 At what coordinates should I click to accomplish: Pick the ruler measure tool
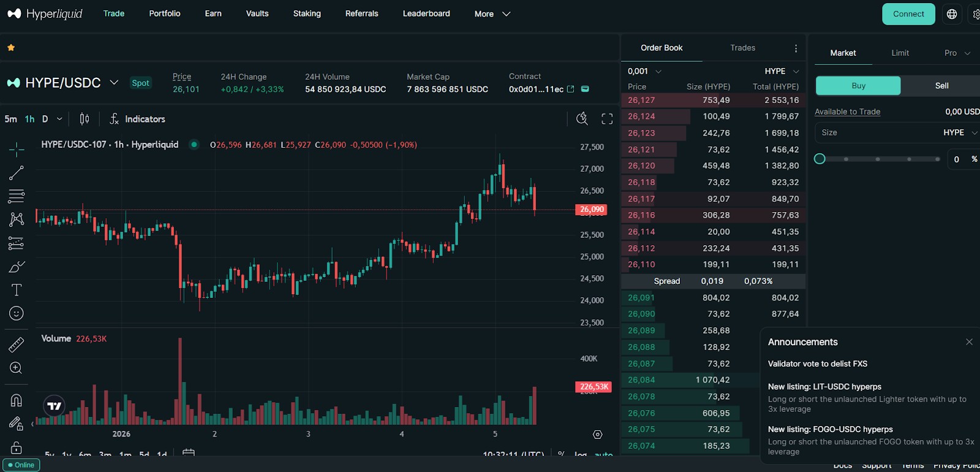coord(17,344)
